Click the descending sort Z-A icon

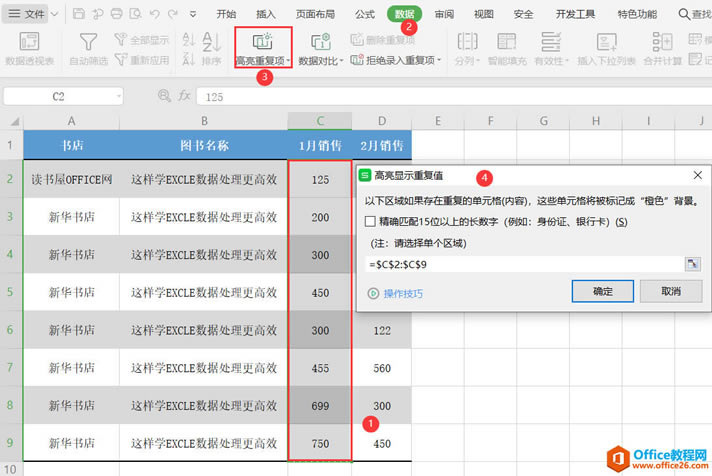click(x=188, y=59)
